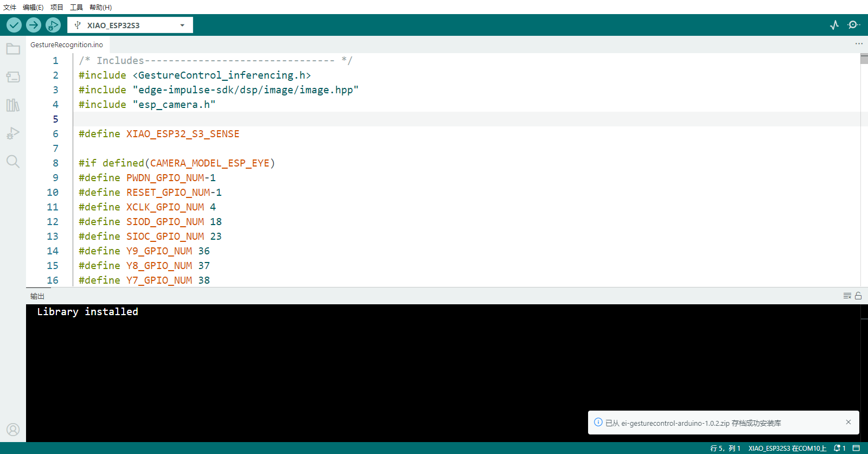868x454 pixels.
Task: Open the 项目 menu
Action: tap(57, 7)
